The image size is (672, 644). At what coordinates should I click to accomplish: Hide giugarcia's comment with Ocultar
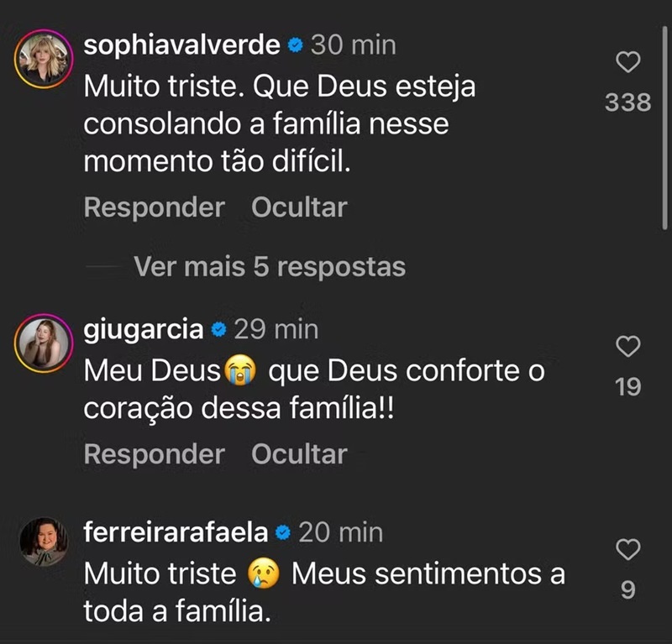click(x=299, y=454)
